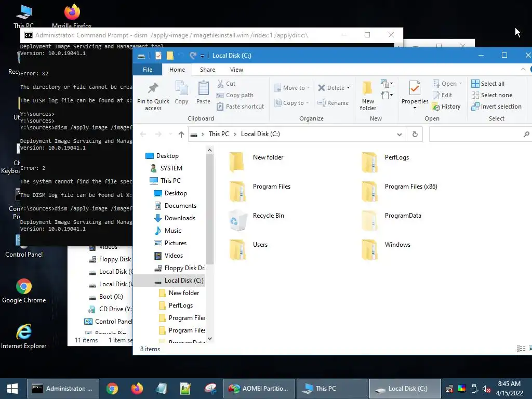Select Pictures in navigation pane

170,243
